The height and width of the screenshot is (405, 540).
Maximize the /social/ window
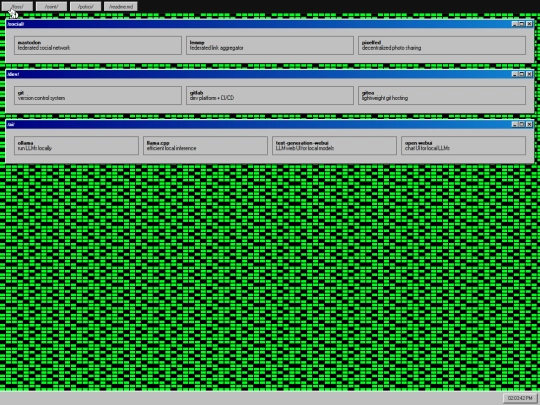coord(522,24)
